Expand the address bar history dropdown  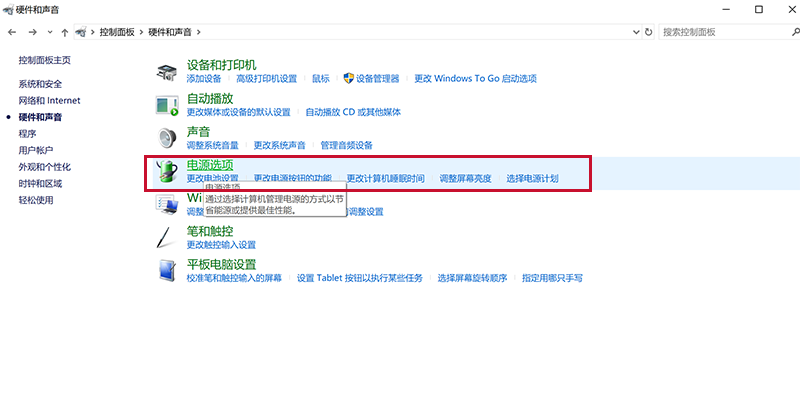tap(636, 32)
